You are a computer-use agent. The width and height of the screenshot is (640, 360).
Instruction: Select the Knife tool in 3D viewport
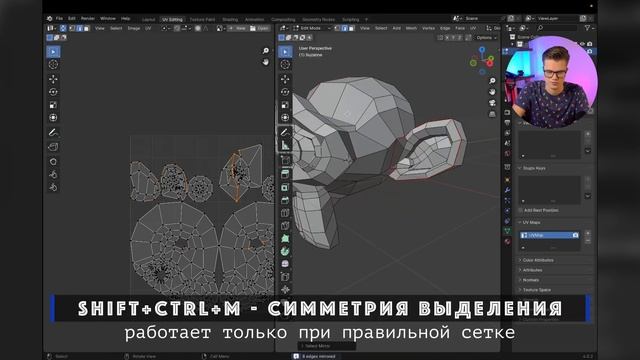click(x=285, y=225)
